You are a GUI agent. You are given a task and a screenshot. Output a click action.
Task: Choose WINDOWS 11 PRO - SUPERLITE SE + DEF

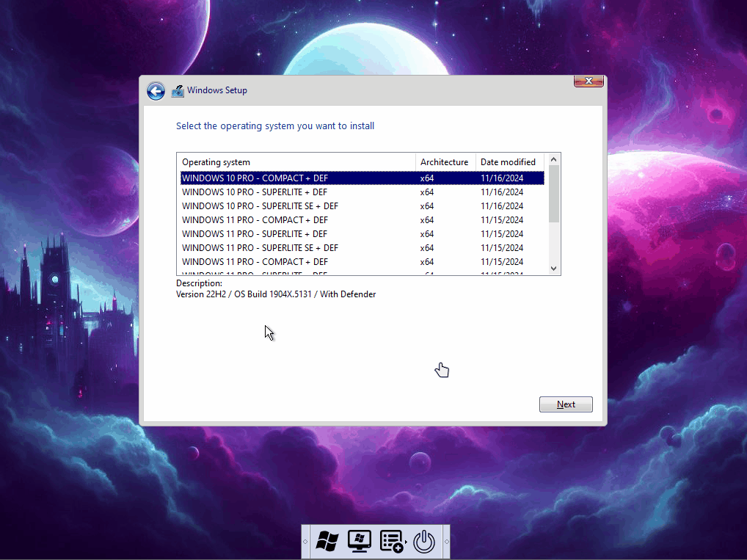tap(260, 247)
